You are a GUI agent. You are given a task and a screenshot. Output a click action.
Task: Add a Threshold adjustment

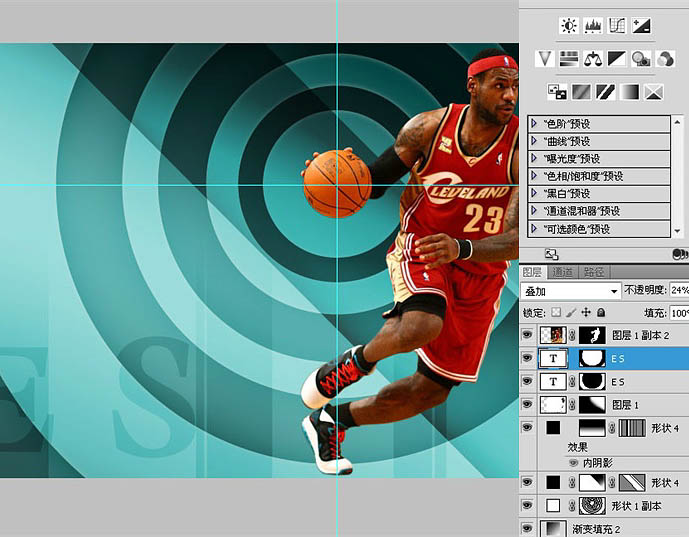coord(605,92)
